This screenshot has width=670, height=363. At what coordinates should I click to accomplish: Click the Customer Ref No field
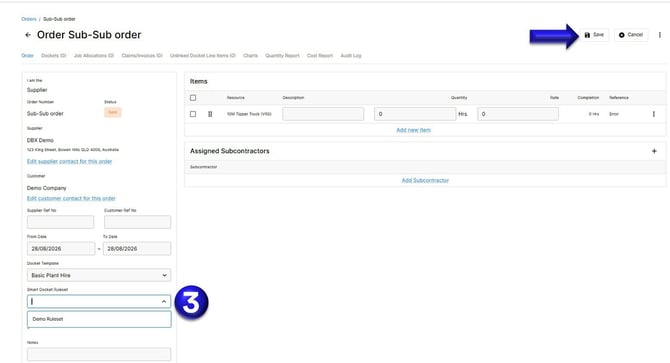[x=138, y=222]
